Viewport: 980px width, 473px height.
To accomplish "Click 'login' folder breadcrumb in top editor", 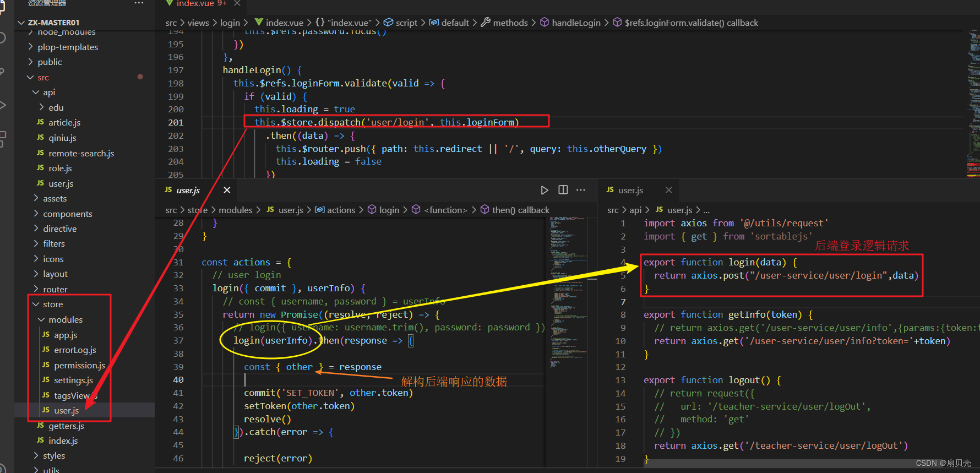I will pos(230,23).
